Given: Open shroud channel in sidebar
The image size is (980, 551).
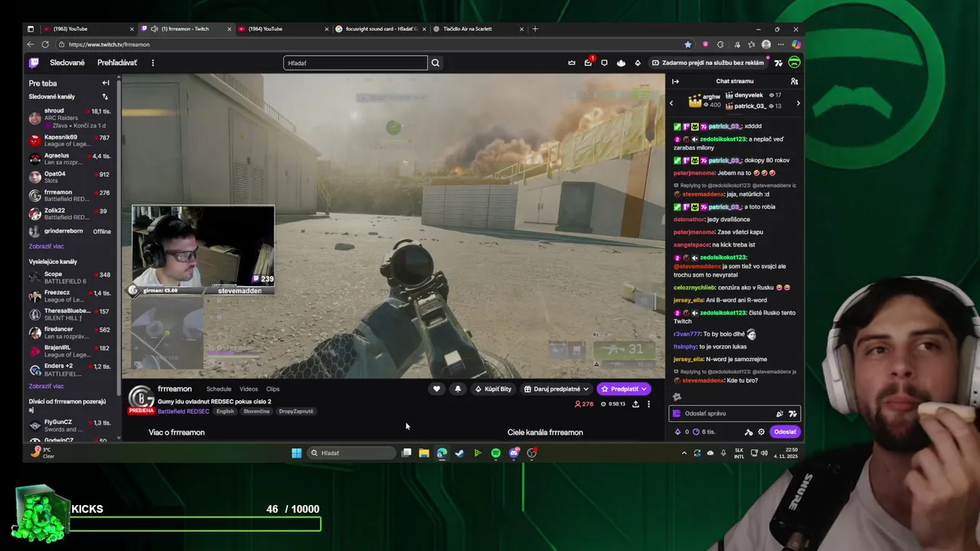Looking at the screenshot, I should point(70,118).
